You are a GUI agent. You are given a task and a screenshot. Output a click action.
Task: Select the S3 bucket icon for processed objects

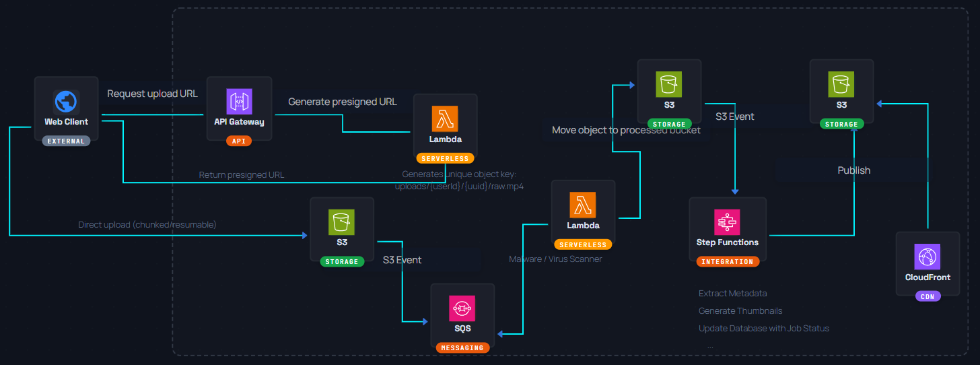pos(669,85)
